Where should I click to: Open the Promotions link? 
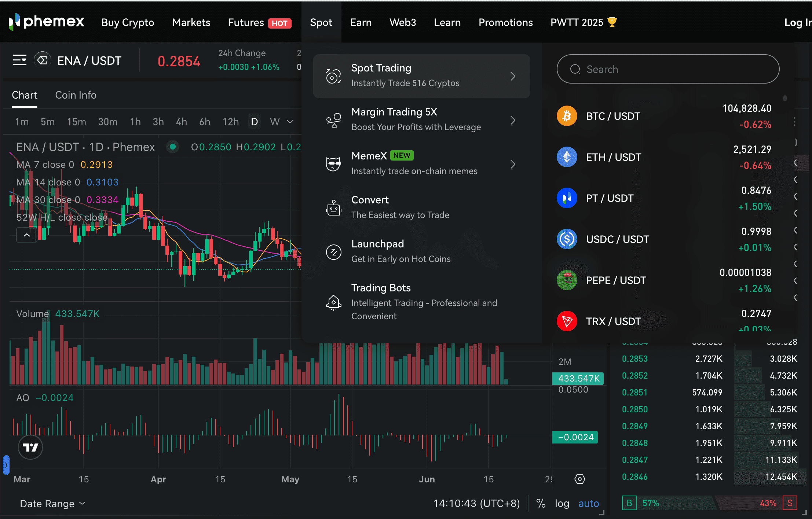tap(505, 22)
